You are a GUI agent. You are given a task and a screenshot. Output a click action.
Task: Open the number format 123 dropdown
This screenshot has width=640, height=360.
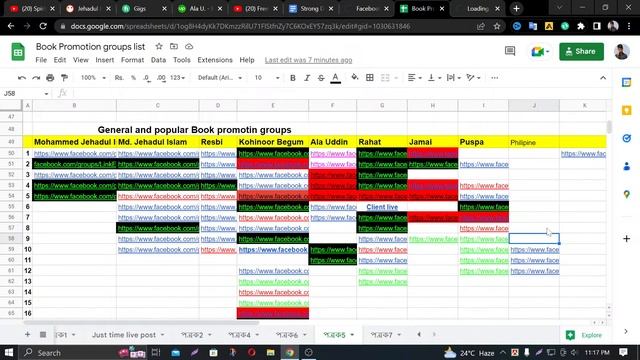(177, 78)
